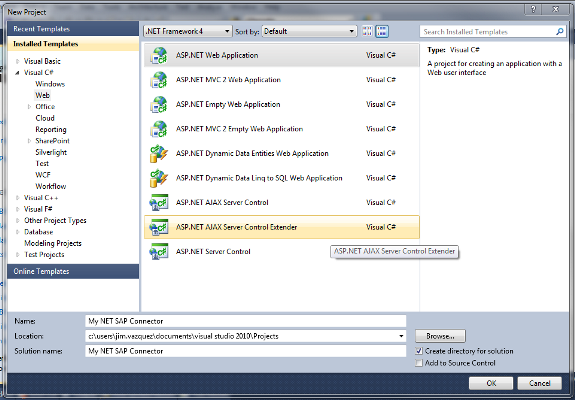Viewport: 575px width, 400px height.
Task: Select ASP.NET Dynamic Data Linq to SQL text
Action: [259, 178]
